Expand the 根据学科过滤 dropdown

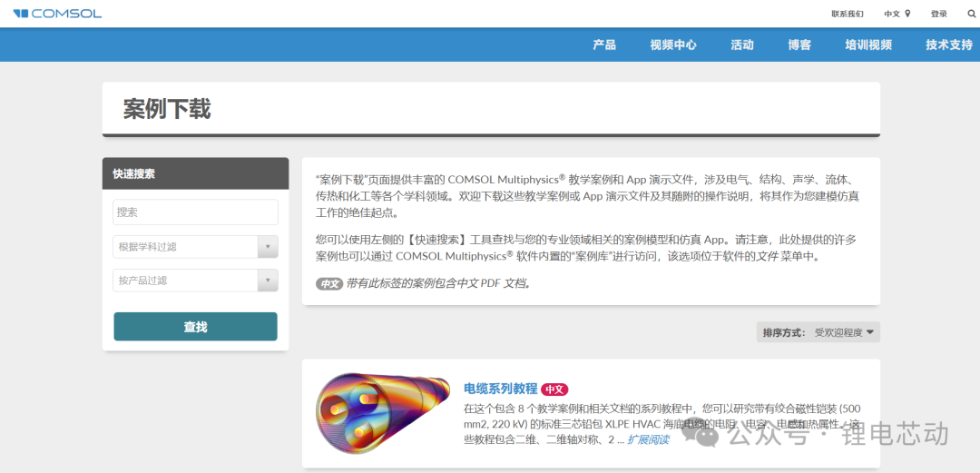196,247
